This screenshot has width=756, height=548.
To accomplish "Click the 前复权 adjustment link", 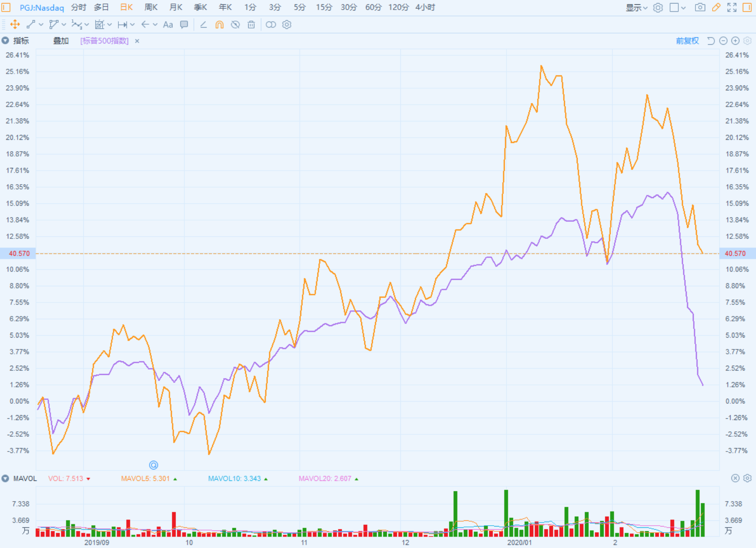I will click(x=687, y=41).
